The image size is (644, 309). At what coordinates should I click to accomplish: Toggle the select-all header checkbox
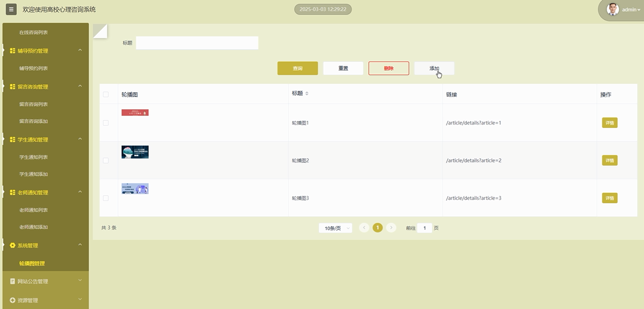click(106, 94)
